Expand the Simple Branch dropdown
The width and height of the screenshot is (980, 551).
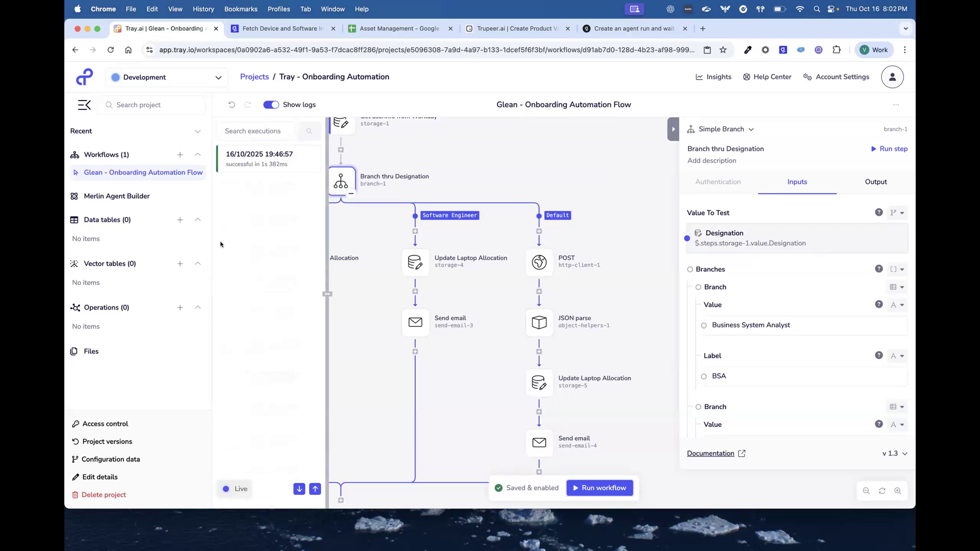click(751, 129)
